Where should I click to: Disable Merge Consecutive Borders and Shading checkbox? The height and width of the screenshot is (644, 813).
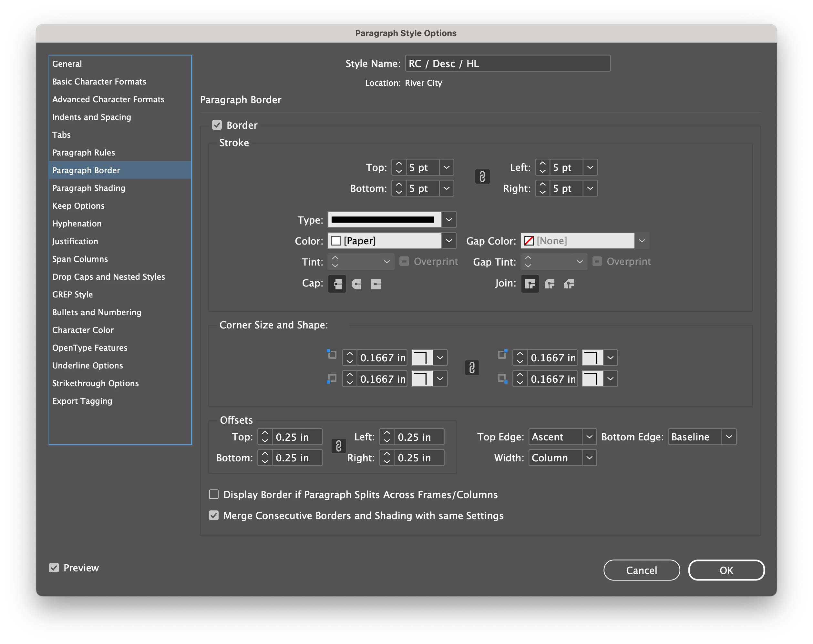pyautogui.click(x=214, y=516)
